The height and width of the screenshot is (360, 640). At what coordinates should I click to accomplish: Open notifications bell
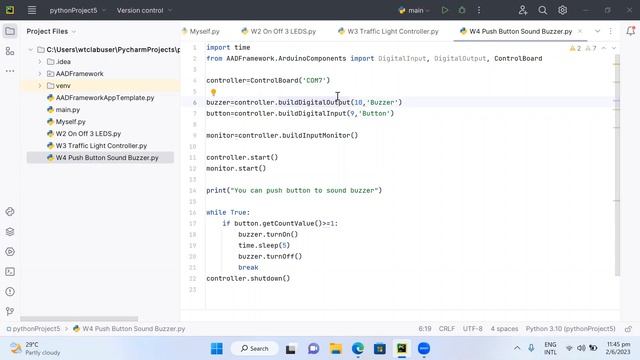[631, 31]
